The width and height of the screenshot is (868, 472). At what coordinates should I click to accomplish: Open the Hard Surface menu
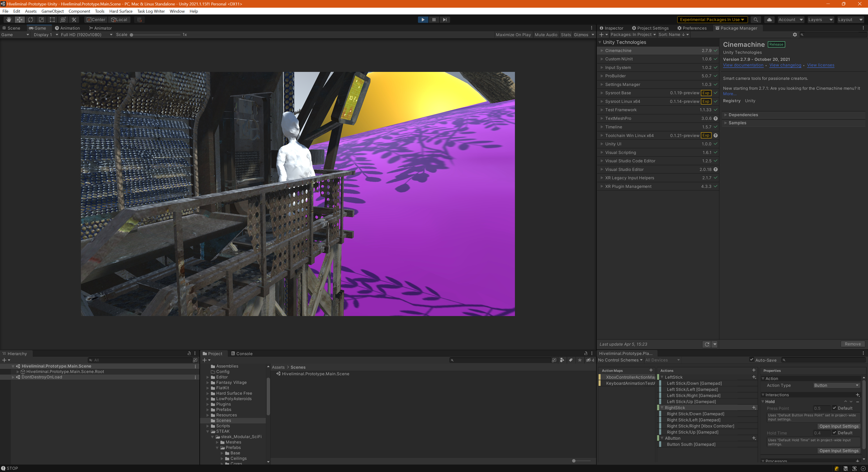tap(121, 11)
